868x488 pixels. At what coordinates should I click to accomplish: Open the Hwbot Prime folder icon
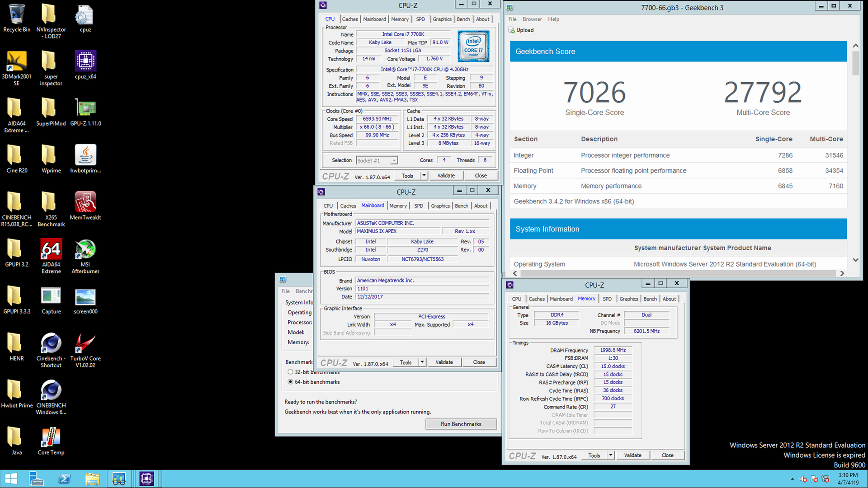[x=17, y=394]
